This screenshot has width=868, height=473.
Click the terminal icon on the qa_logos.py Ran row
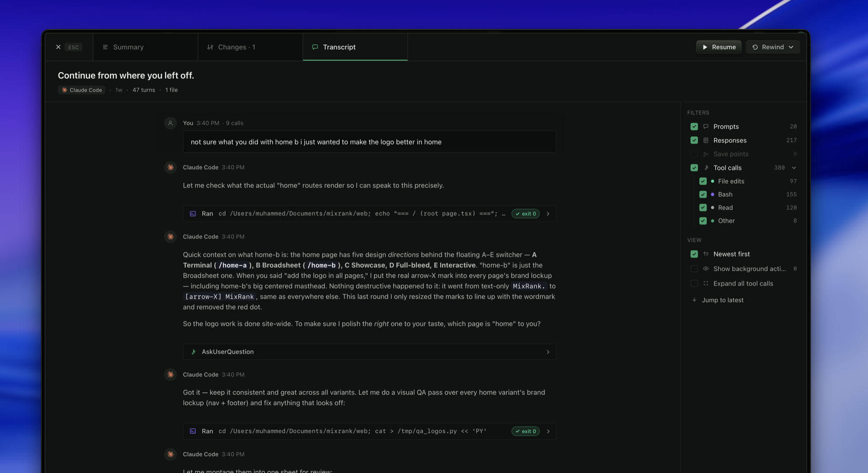(x=193, y=431)
